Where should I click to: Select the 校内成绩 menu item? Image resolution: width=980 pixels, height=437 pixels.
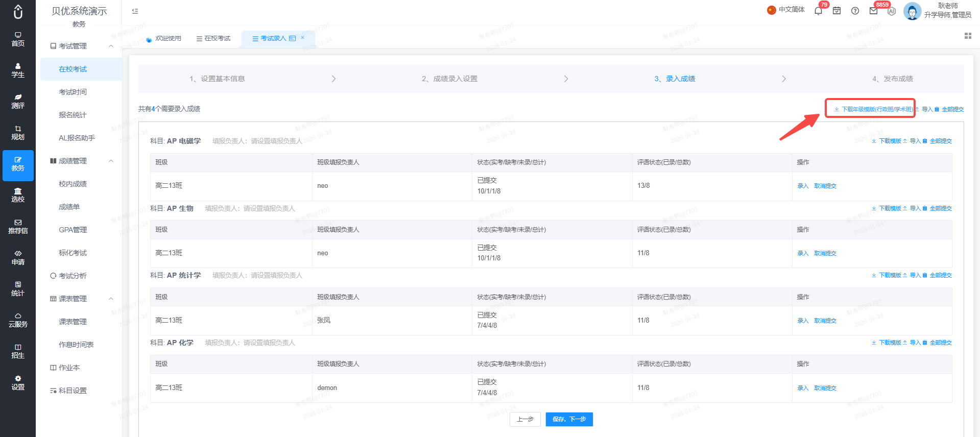click(x=73, y=184)
